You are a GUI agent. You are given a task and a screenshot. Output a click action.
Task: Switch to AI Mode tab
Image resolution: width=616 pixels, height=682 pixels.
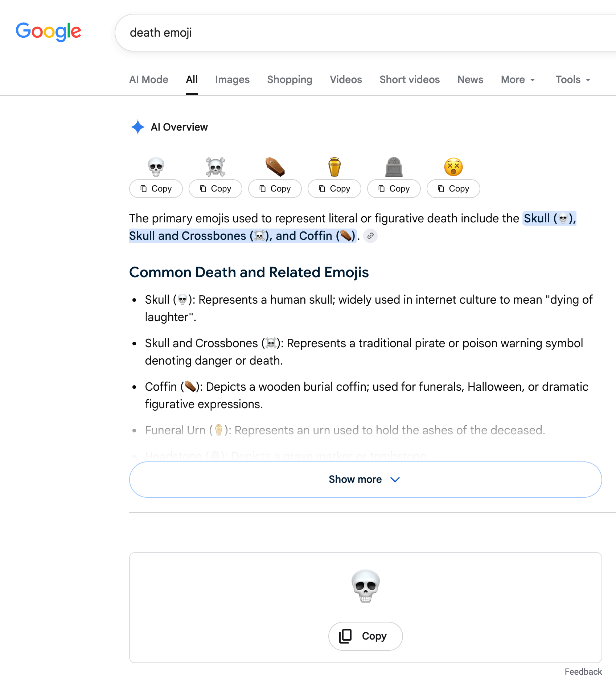click(x=149, y=79)
